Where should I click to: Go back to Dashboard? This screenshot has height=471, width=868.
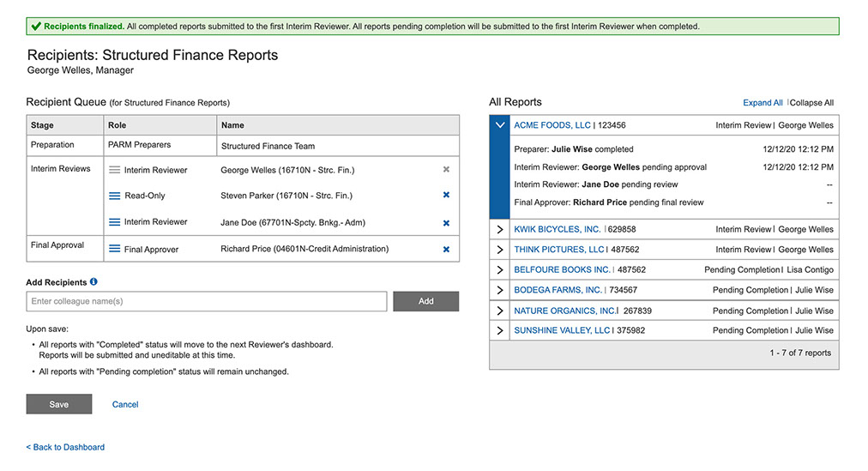65,447
